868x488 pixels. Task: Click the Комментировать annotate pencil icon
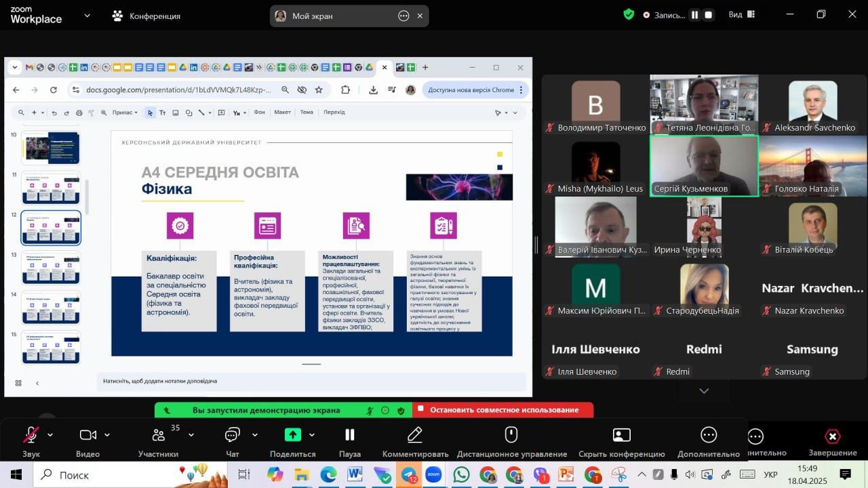pos(415,434)
